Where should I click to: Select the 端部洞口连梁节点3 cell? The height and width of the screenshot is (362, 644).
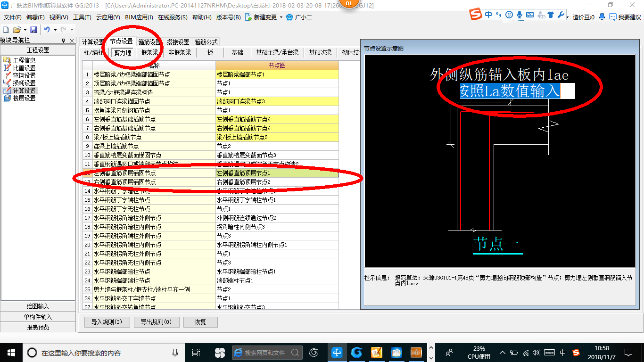click(x=277, y=101)
